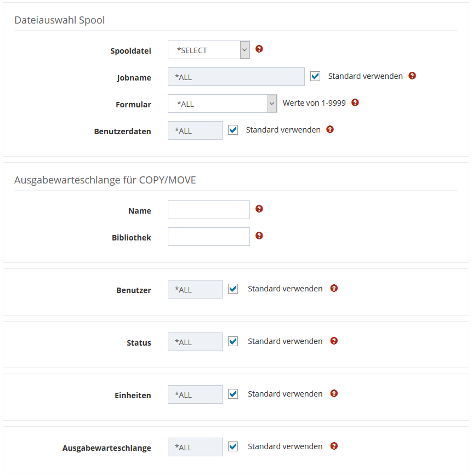
Task: Toggle Standard verwenden checkbox for Einheiten
Action: pyautogui.click(x=233, y=394)
